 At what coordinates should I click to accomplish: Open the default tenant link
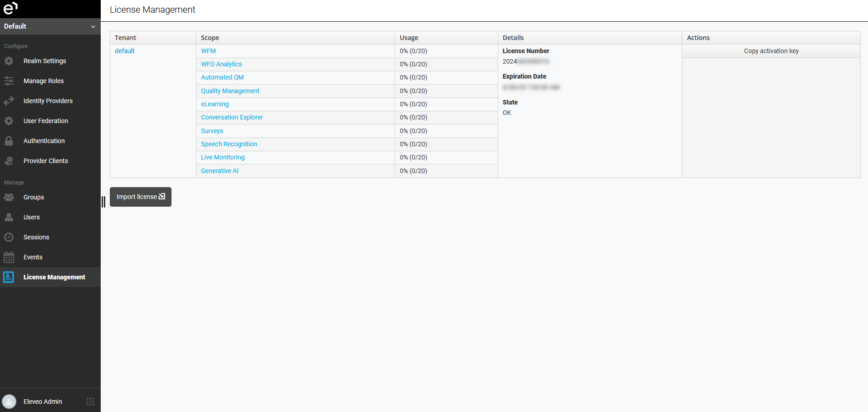125,51
